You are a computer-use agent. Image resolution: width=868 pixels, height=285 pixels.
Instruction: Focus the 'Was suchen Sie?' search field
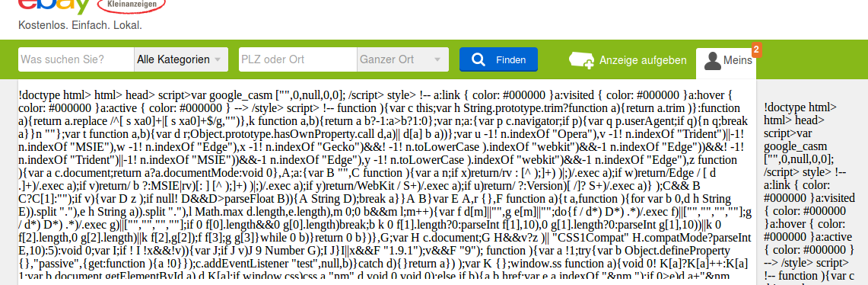coord(76,59)
